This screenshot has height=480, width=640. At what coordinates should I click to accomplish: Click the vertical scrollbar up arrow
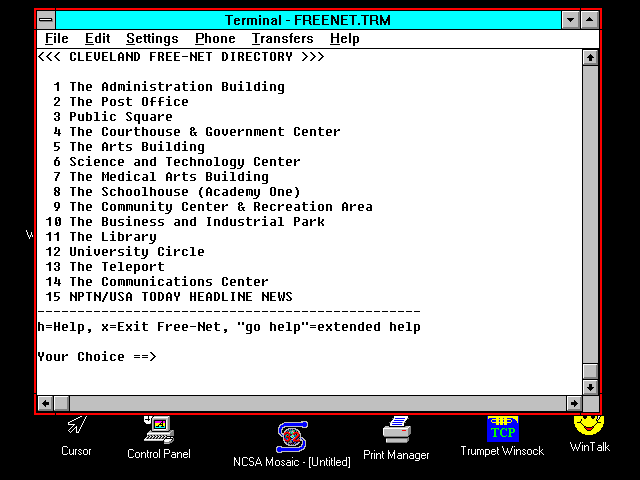pos(590,57)
